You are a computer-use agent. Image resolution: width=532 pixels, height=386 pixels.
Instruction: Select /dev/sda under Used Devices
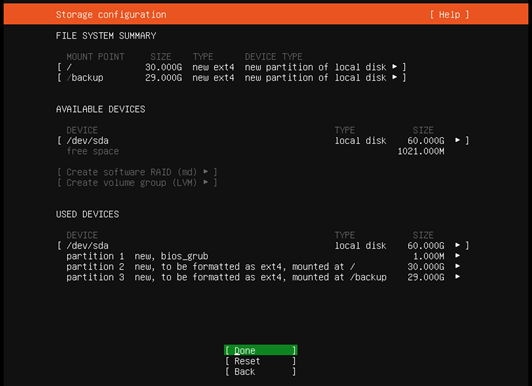click(263, 246)
